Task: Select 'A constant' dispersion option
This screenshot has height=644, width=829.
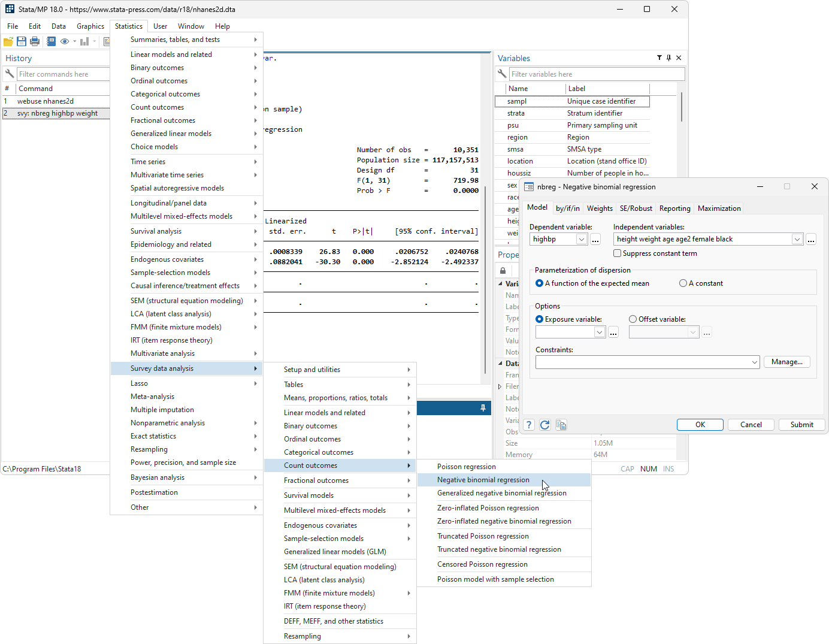Action: (x=683, y=283)
